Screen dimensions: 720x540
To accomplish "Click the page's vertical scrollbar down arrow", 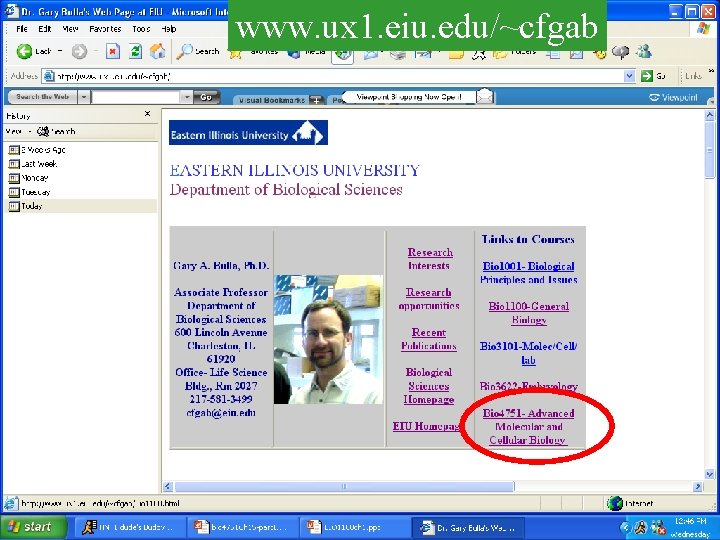I will point(709,474).
